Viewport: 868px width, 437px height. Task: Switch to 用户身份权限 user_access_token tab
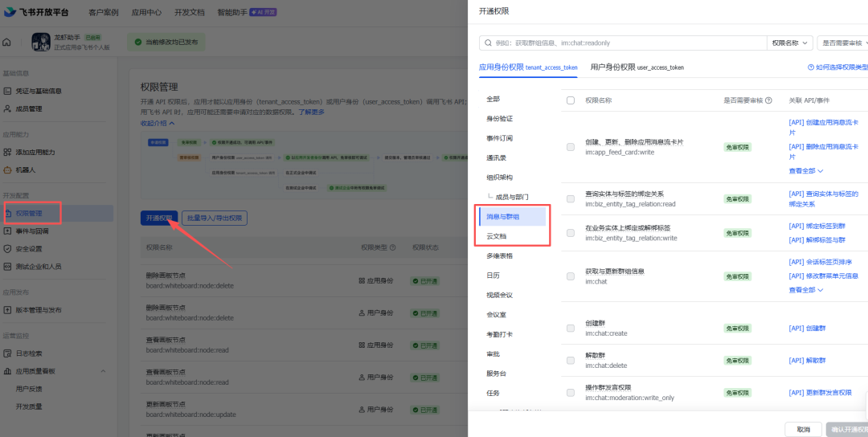pyautogui.click(x=637, y=67)
